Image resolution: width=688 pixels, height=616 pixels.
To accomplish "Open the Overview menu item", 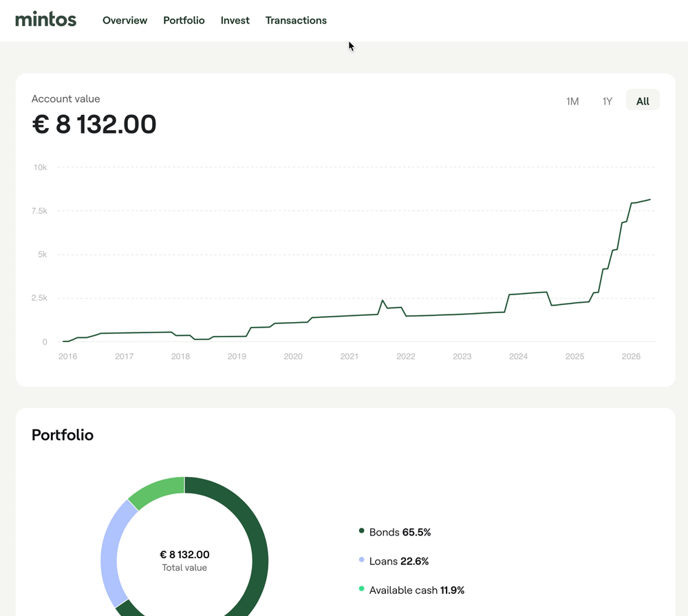I will point(125,21).
